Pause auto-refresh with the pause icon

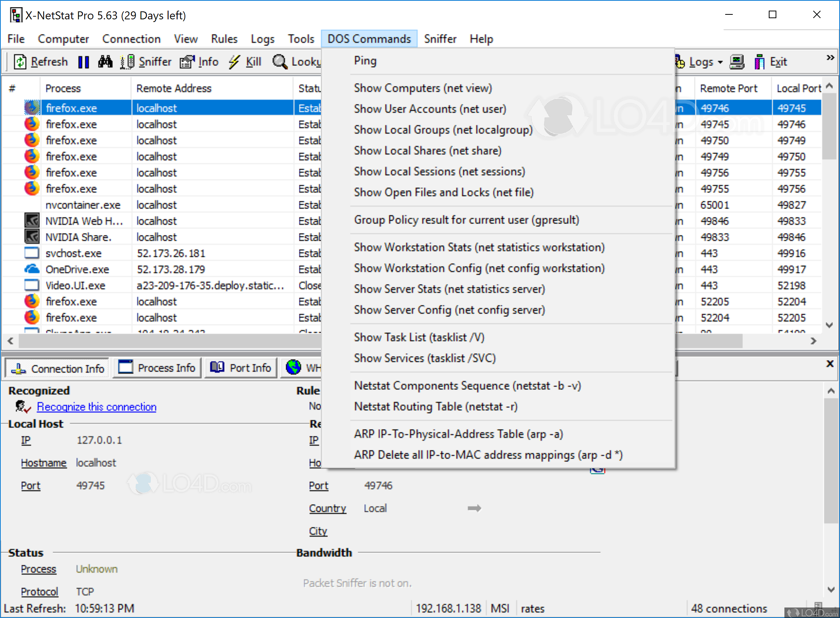(x=83, y=62)
